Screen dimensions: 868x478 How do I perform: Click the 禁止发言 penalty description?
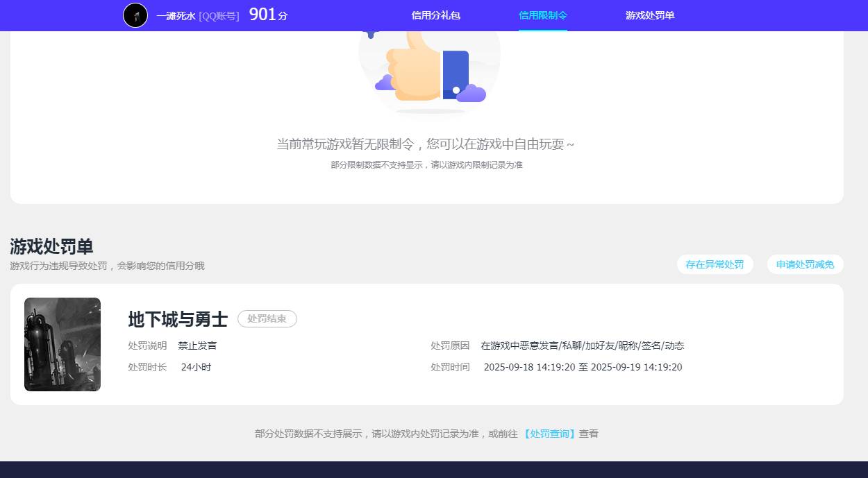pos(199,345)
